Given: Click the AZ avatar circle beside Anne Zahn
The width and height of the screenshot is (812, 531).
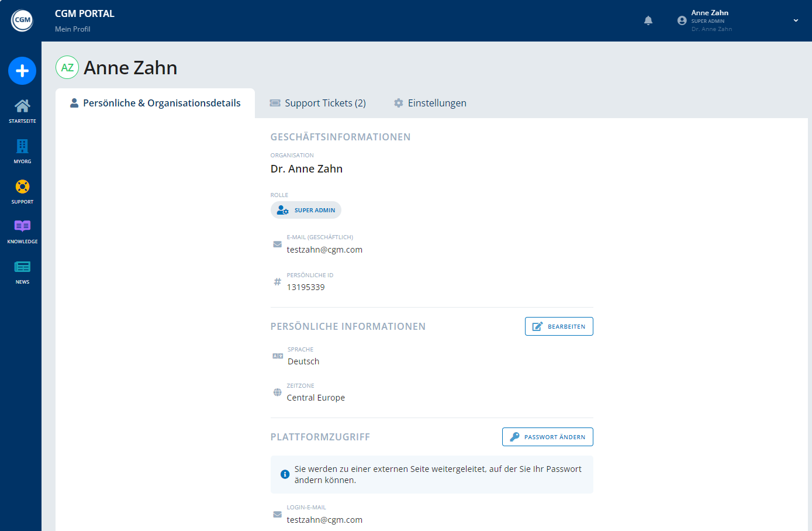Looking at the screenshot, I should (67, 67).
